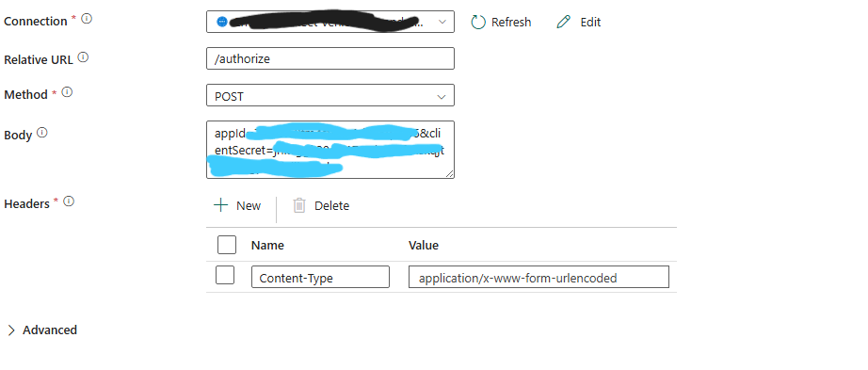The image size is (868, 370).
Task: Click the Method info icon
Action: tap(67, 92)
